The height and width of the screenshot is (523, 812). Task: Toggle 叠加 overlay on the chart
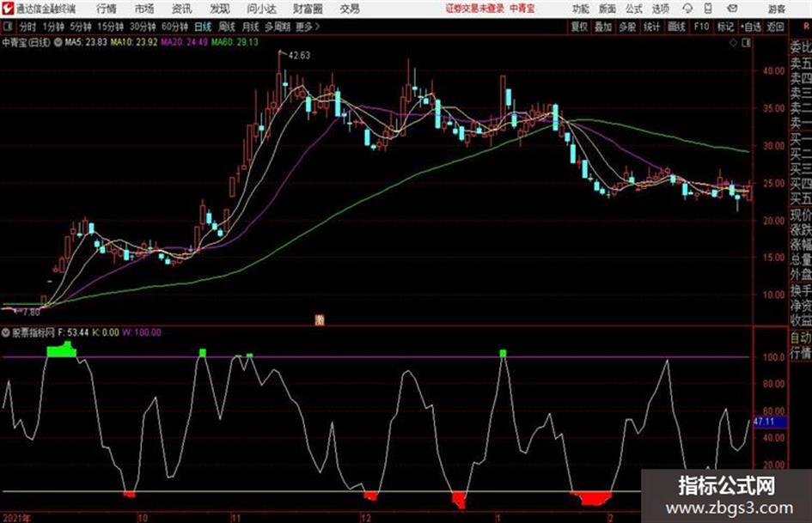[x=603, y=27]
